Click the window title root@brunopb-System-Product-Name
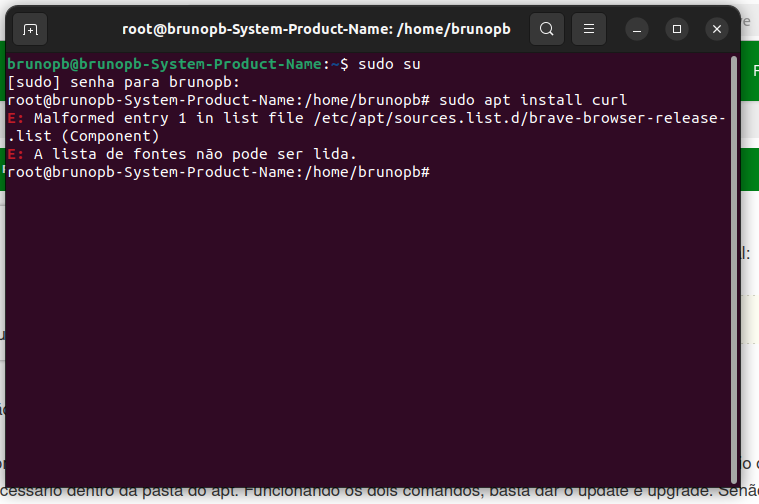Image resolution: width=759 pixels, height=504 pixels. (316, 29)
